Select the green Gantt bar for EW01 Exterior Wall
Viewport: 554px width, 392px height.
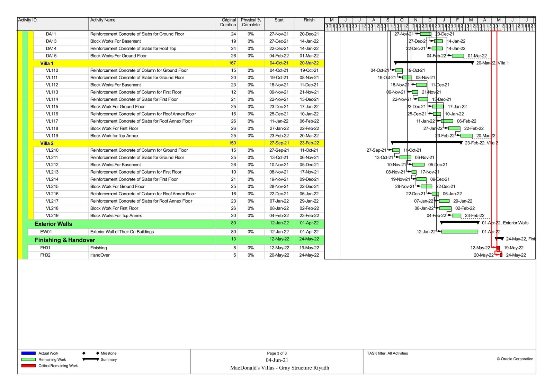point(459,232)
